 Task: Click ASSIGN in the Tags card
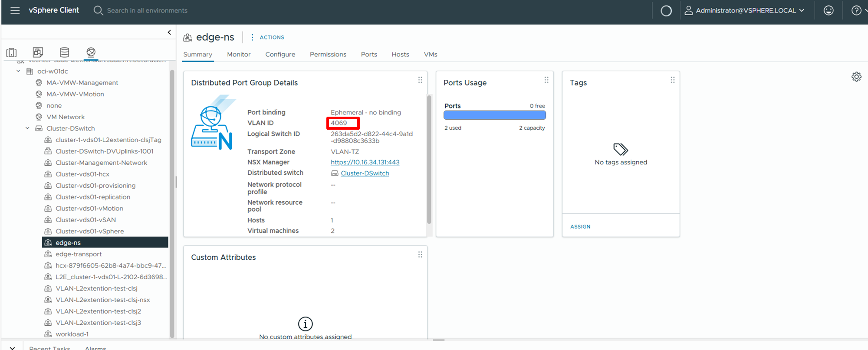580,226
